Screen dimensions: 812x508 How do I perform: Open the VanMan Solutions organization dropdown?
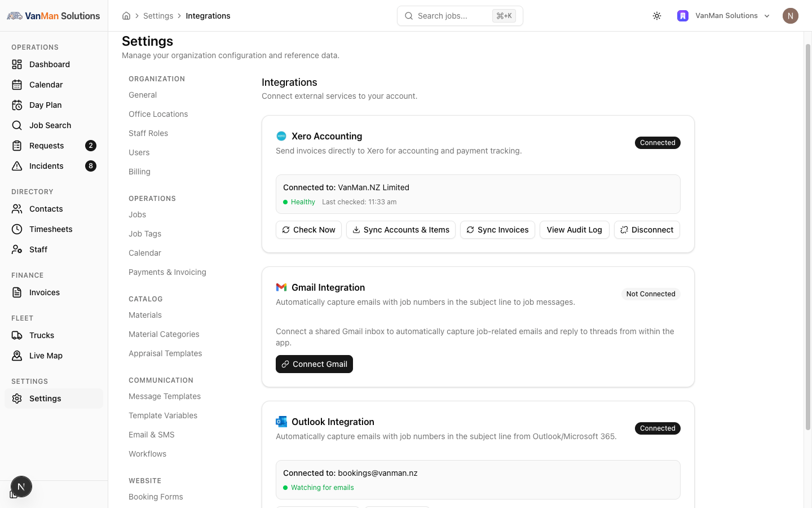(724, 16)
